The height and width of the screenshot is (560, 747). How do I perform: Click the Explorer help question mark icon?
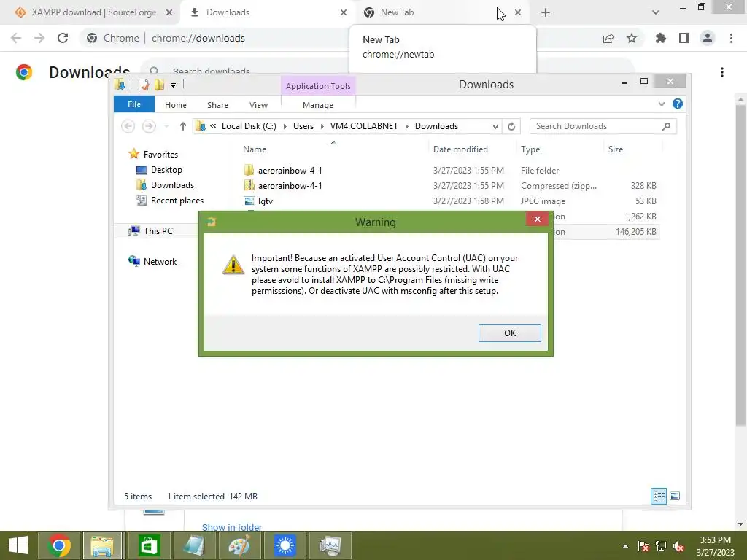677,104
